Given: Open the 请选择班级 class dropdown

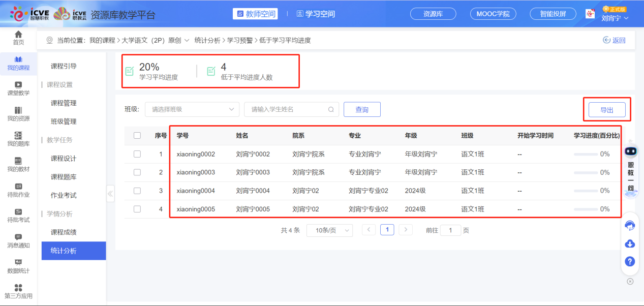Looking at the screenshot, I should click(192, 109).
